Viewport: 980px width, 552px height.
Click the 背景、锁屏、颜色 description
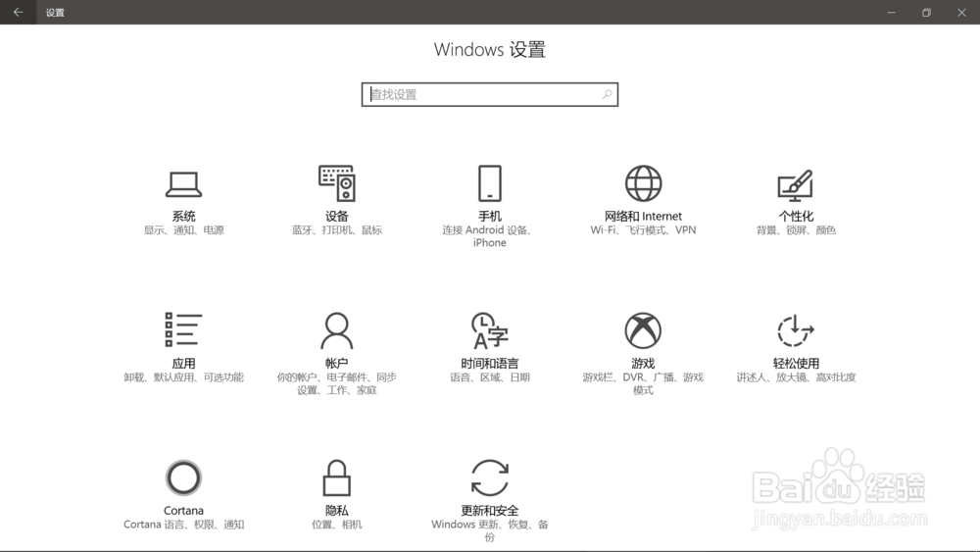796,230
